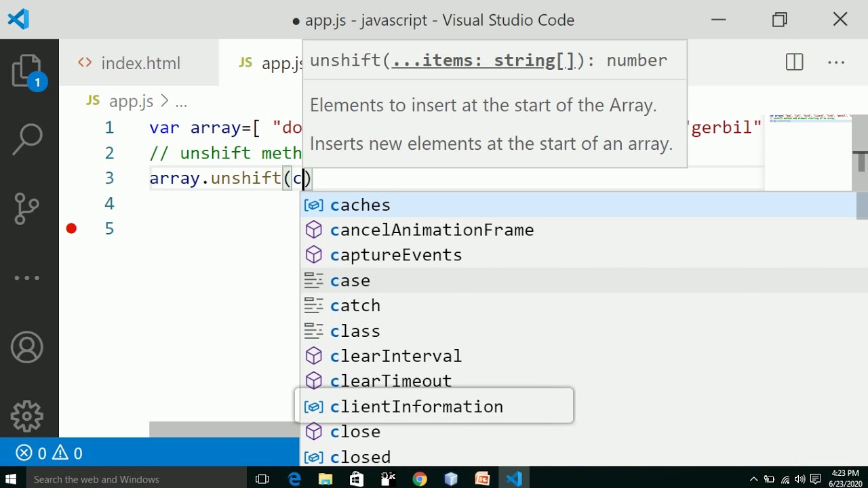The height and width of the screenshot is (488, 868).
Task: Click the 'var array=[' code text
Action: click(205, 127)
